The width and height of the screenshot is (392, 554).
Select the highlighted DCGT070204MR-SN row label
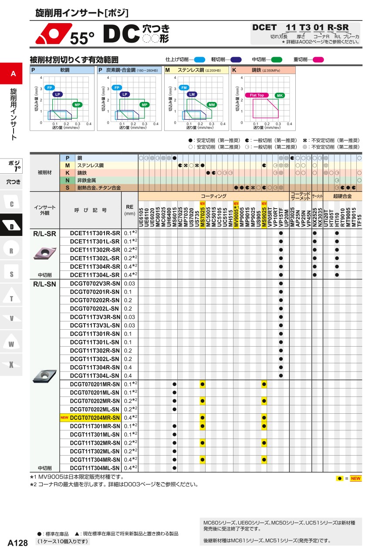(x=95, y=418)
